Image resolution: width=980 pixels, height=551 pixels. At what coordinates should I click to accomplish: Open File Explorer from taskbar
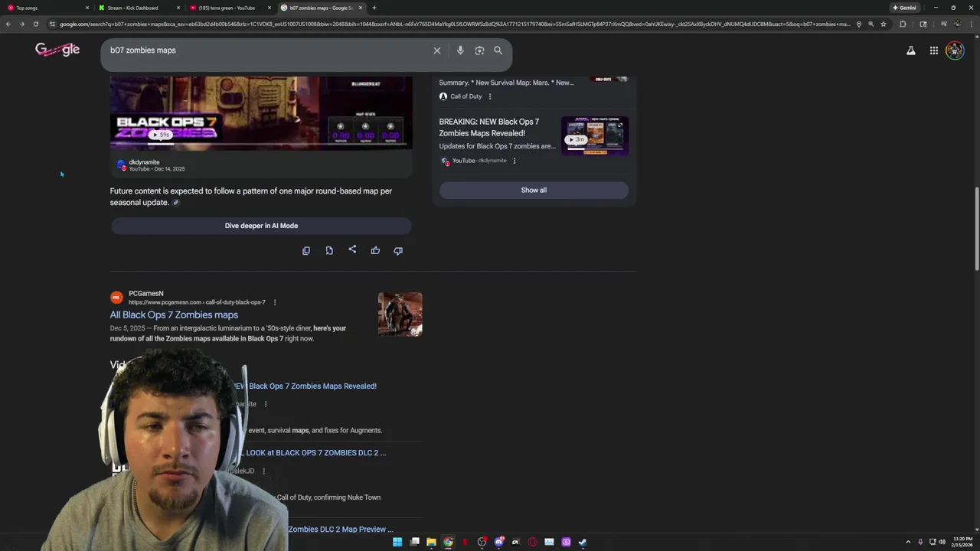pyautogui.click(x=431, y=542)
